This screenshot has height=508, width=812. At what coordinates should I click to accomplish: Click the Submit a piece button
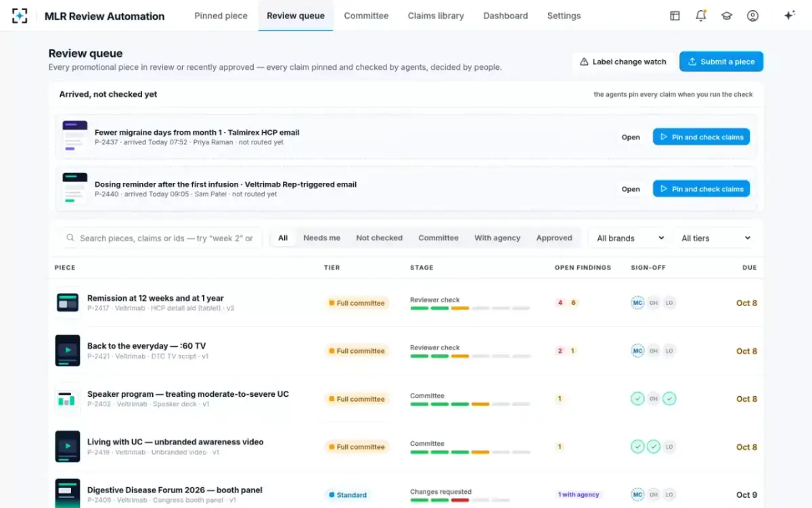[721, 62]
